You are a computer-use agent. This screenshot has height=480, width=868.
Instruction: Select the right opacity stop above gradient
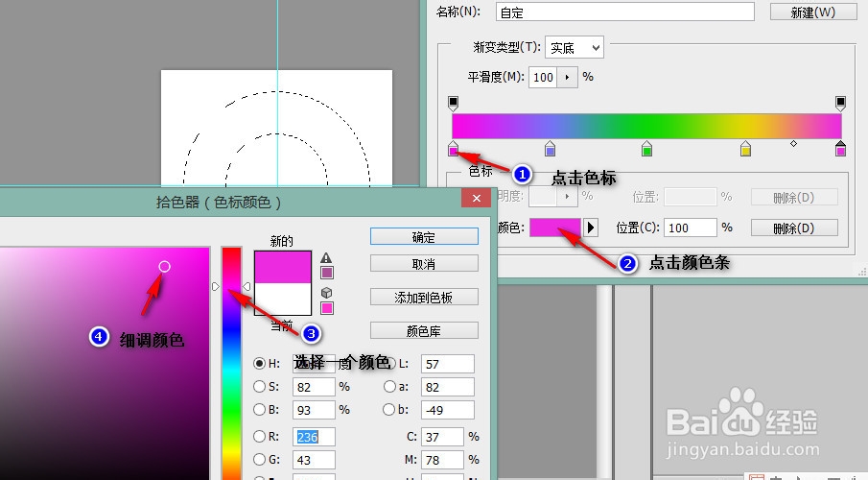(x=840, y=103)
